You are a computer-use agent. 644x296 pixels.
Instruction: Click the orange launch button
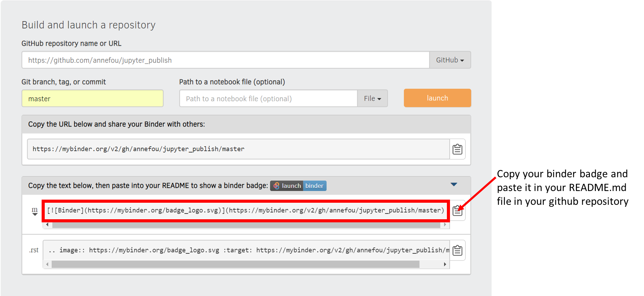[x=437, y=98]
